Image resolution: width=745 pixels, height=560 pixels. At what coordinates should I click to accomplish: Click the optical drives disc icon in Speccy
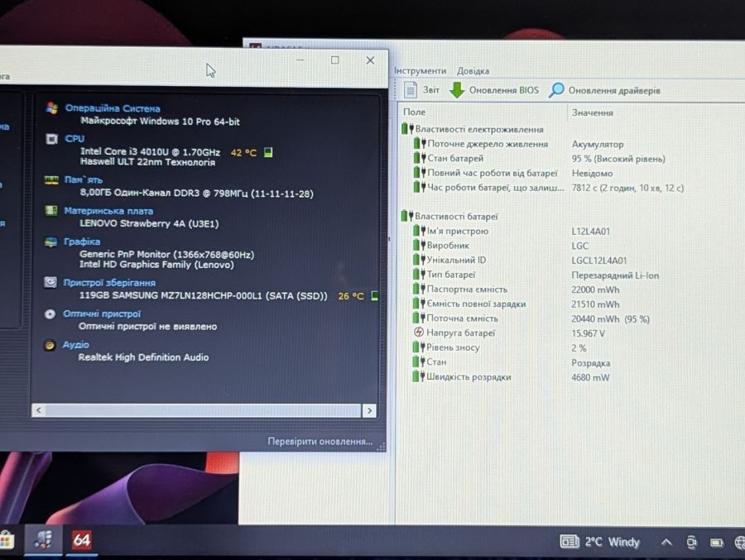[x=50, y=314]
